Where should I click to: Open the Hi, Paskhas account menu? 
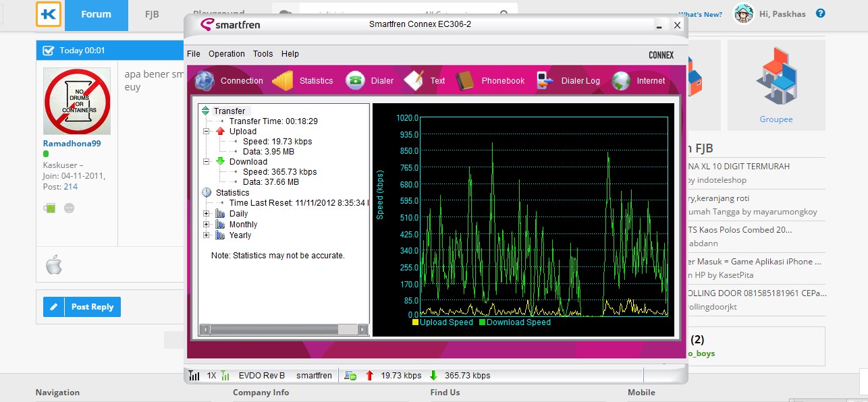pos(782,13)
